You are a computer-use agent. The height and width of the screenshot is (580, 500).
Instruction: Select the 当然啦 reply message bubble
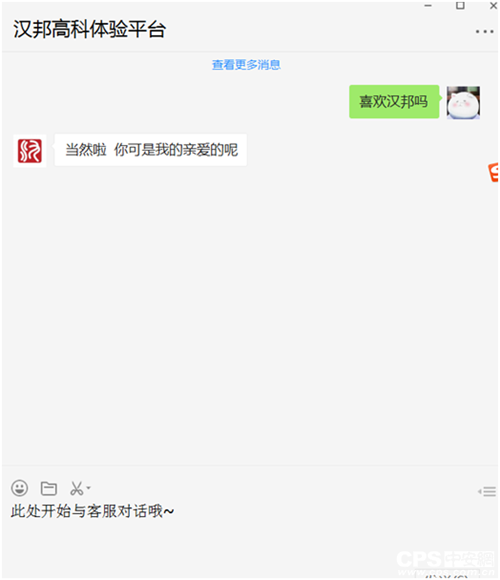(x=151, y=150)
